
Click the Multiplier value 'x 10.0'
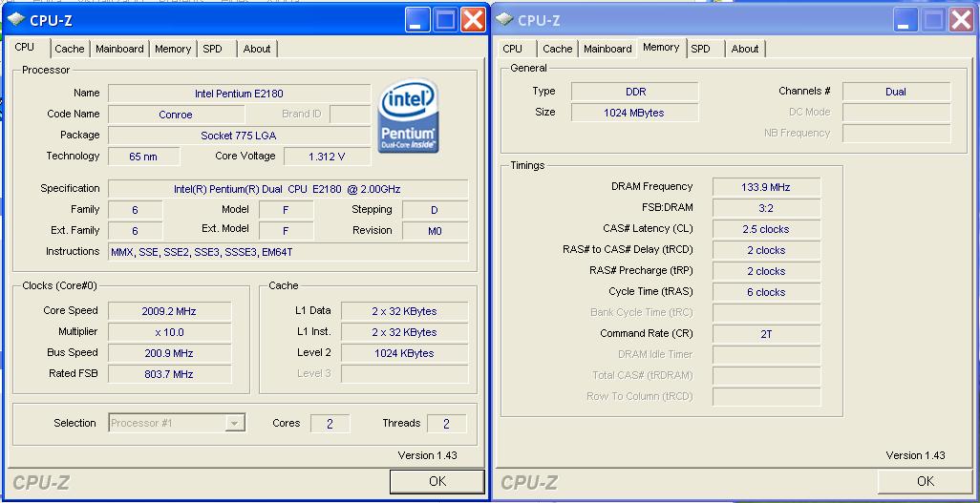[x=169, y=332]
